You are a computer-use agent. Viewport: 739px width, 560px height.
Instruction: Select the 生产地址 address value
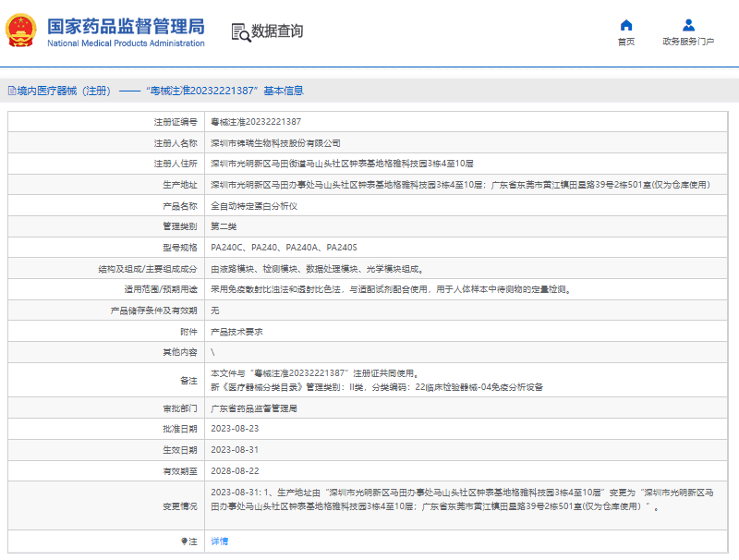pos(460,185)
